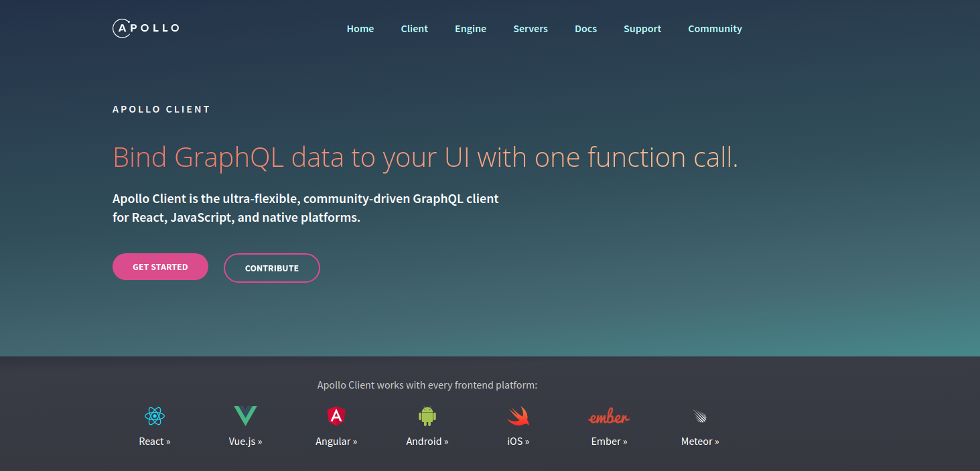
Task: Click the Apollo logo in header
Action: 146,28
